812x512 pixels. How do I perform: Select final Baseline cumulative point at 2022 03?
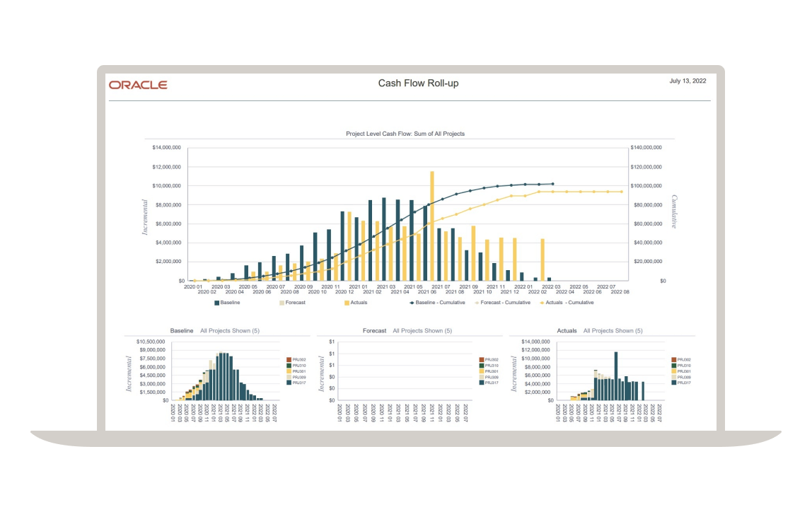(552, 184)
